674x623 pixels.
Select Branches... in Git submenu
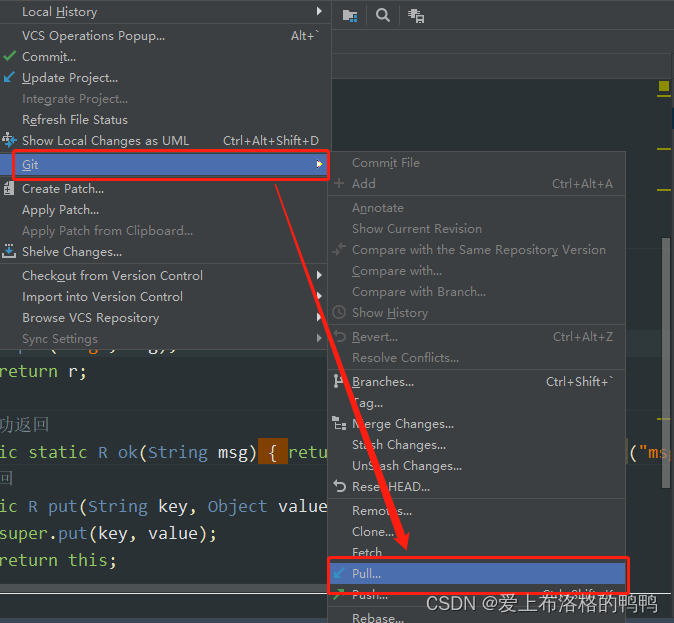[477, 381]
